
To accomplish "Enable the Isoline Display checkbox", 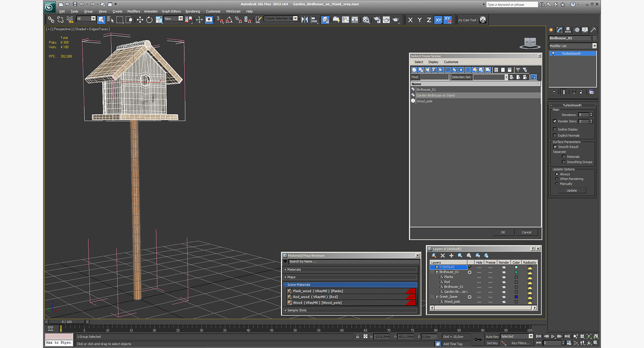I will [x=555, y=129].
